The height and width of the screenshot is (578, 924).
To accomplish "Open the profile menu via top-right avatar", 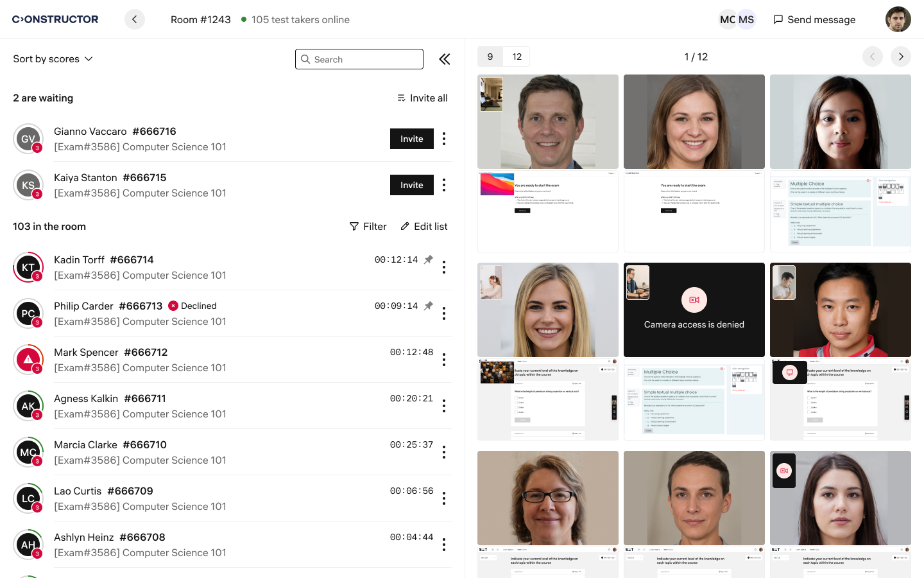I will (898, 19).
